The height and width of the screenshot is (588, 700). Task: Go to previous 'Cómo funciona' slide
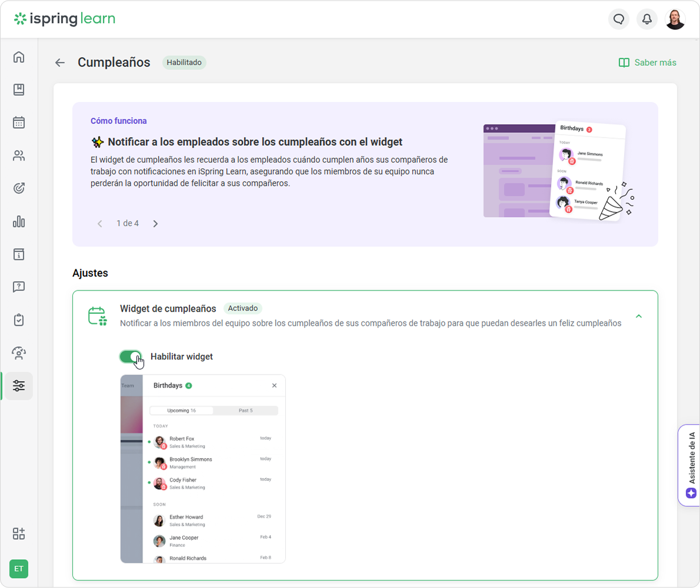click(x=100, y=223)
